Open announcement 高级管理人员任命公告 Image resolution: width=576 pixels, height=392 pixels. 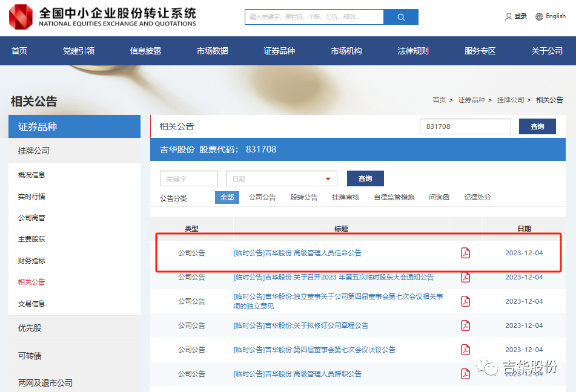[297, 253]
